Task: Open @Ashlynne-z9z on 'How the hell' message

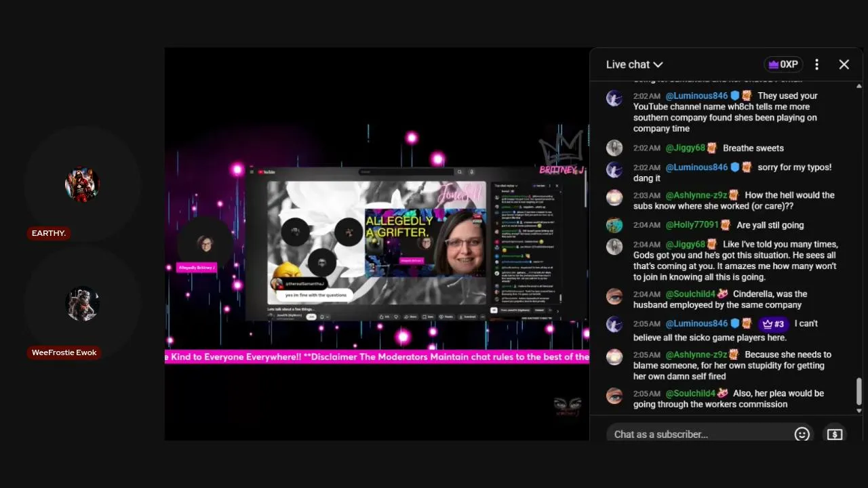Action: pos(696,195)
